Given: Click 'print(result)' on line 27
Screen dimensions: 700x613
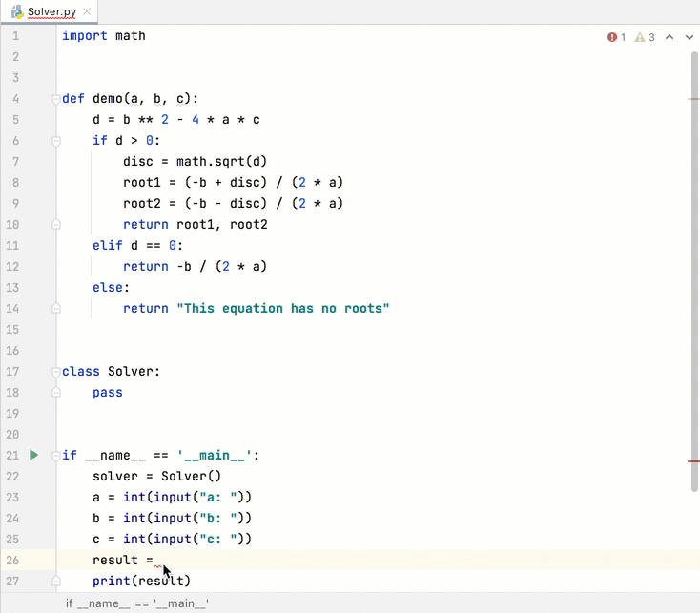Looking at the screenshot, I should (141, 581).
